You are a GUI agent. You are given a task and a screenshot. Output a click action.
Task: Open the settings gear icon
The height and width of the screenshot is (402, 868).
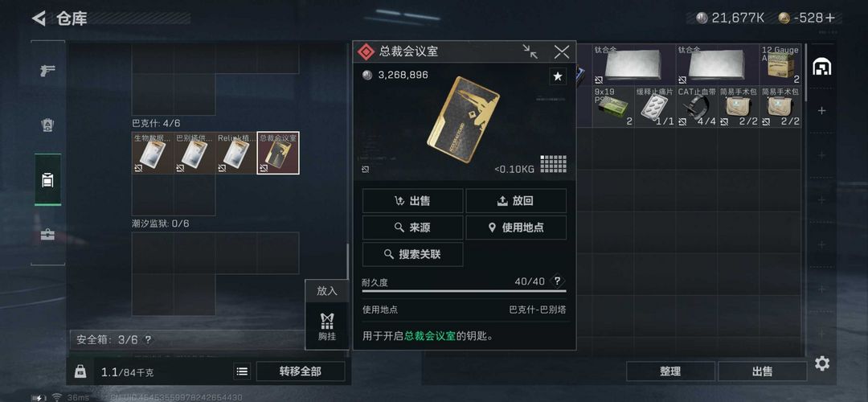pyautogui.click(x=822, y=363)
